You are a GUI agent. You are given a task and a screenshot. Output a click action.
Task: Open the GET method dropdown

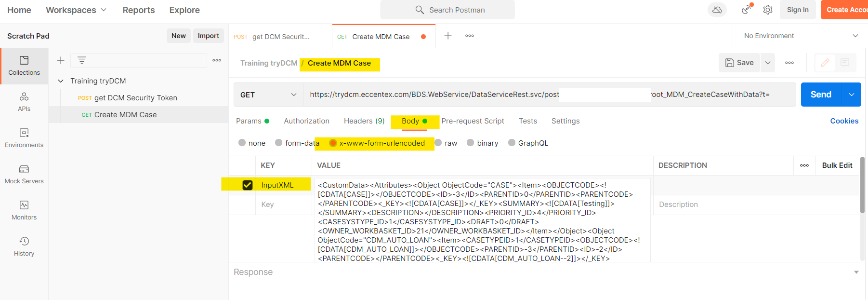[x=268, y=95]
